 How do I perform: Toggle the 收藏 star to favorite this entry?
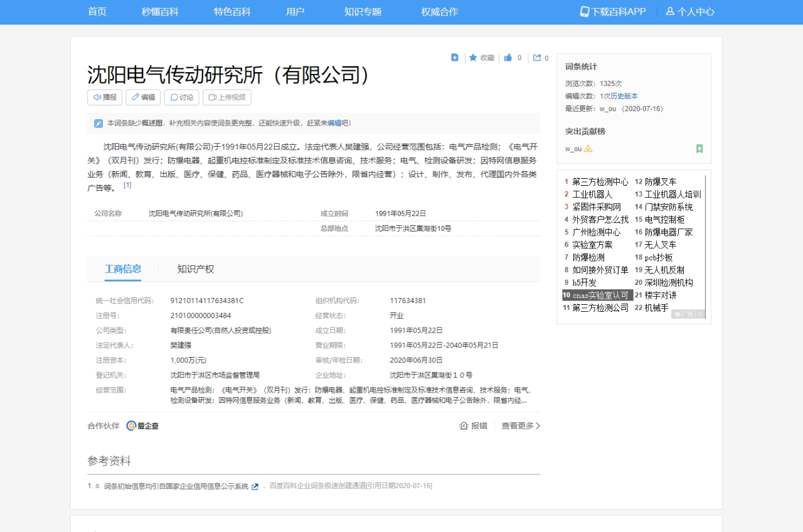click(x=473, y=57)
